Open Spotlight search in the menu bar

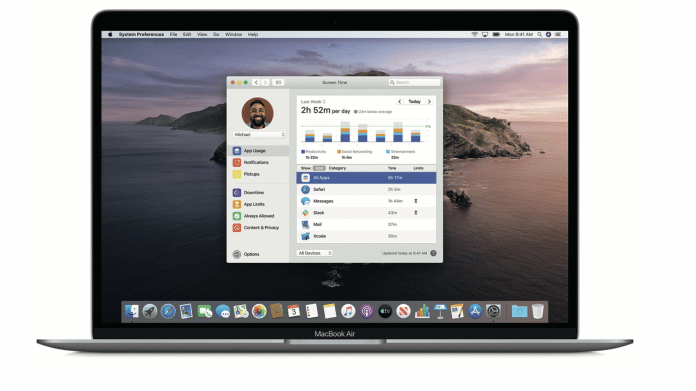point(539,34)
